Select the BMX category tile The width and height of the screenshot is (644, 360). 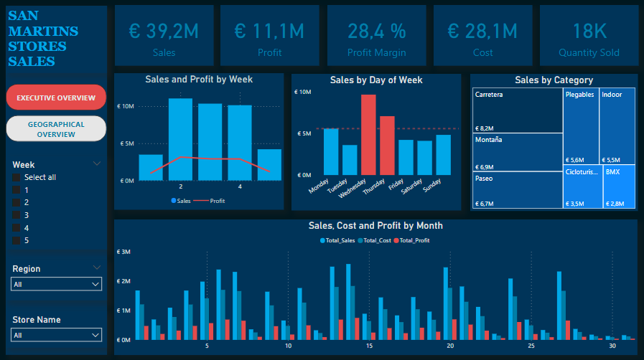pyautogui.click(x=619, y=187)
